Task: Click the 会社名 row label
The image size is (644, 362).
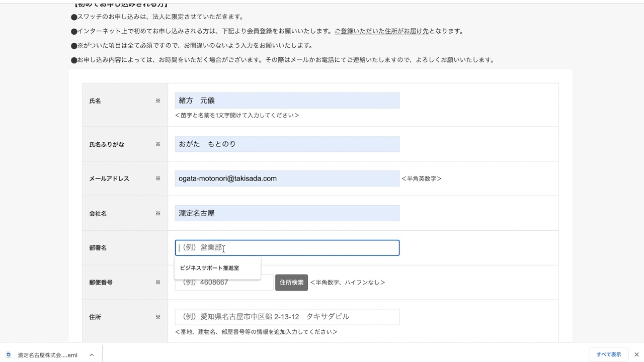Action: click(98, 214)
